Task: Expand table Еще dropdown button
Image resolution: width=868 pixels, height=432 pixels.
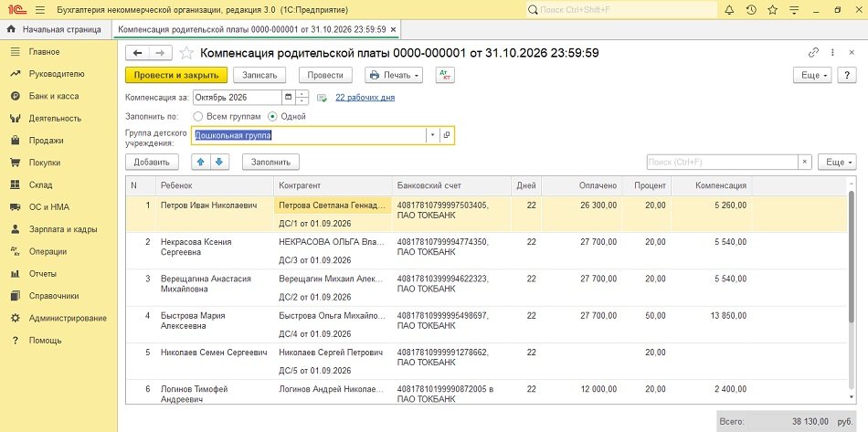Action: [x=835, y=162]
